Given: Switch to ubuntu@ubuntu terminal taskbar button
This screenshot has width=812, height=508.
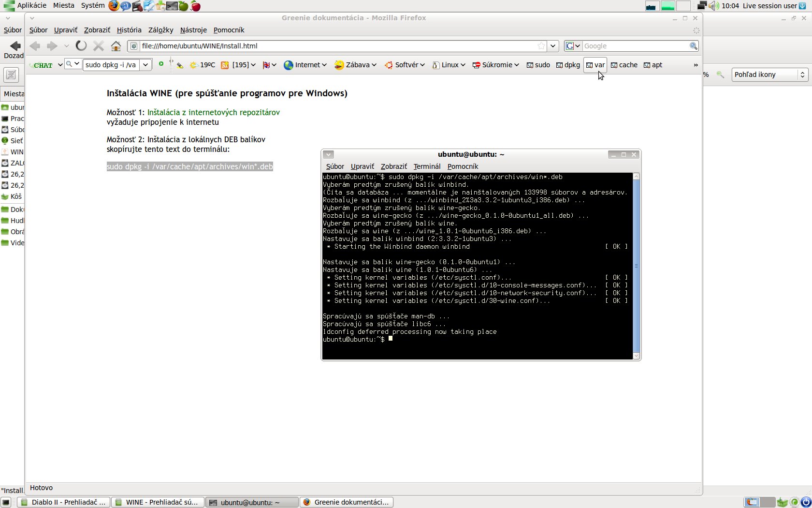Looking at the screenshot, I should click(x=251, y=502).
